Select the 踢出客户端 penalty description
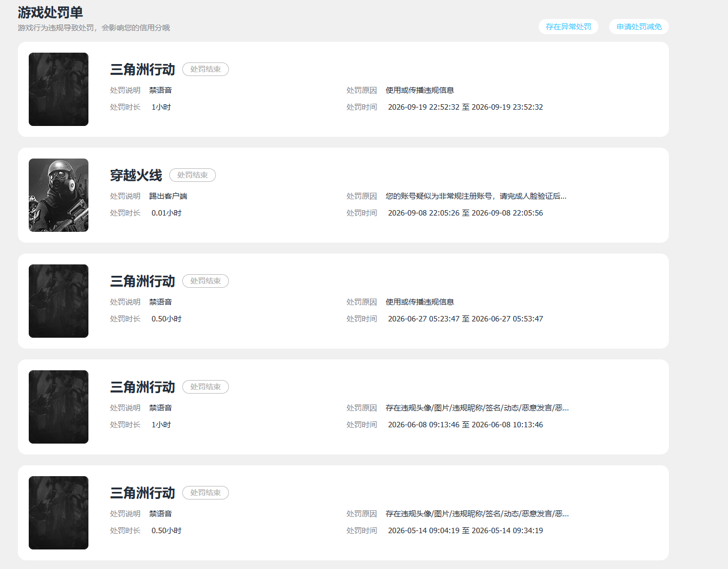 coord(168,196)
